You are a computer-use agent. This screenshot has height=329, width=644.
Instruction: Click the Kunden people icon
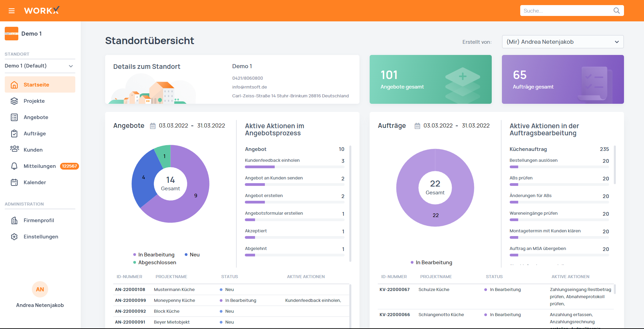(x=14, y=149)
